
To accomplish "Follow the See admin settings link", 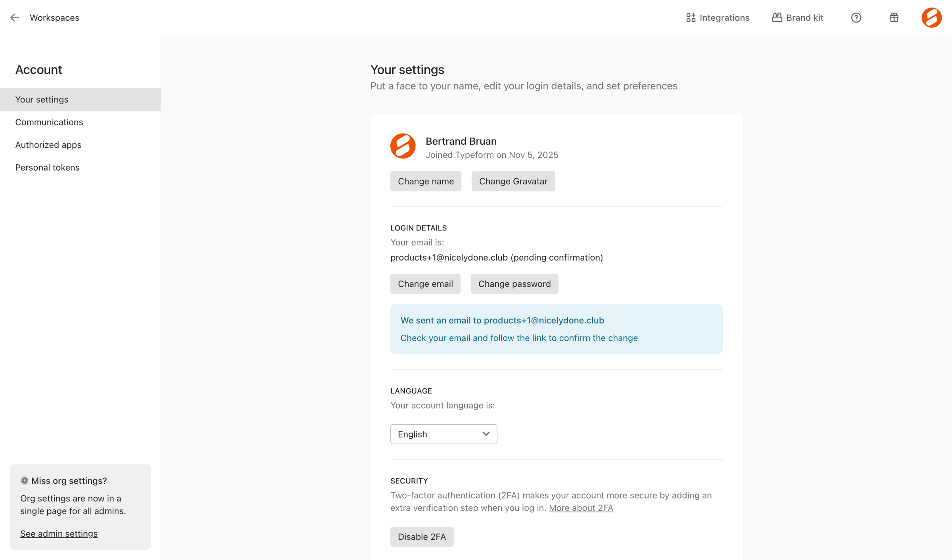I will 59,533.
